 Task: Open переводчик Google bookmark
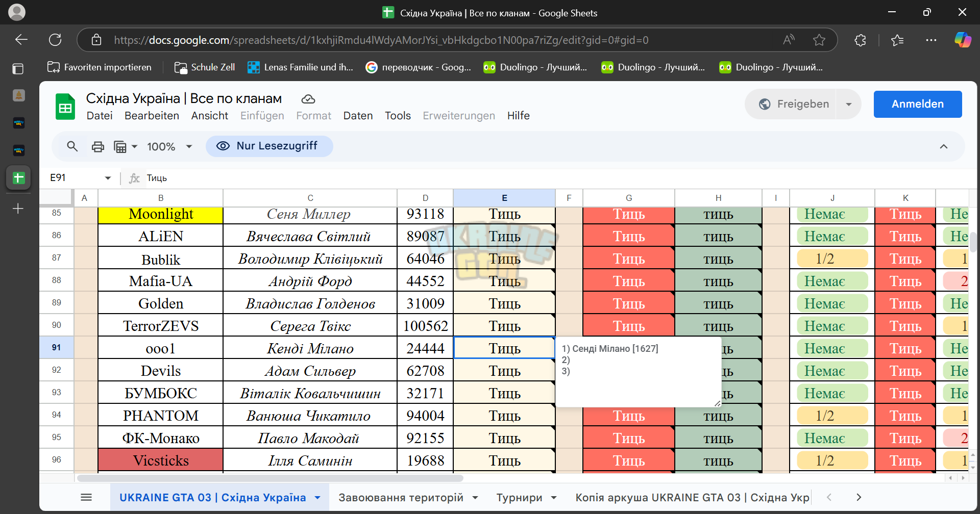pos(419,67)
